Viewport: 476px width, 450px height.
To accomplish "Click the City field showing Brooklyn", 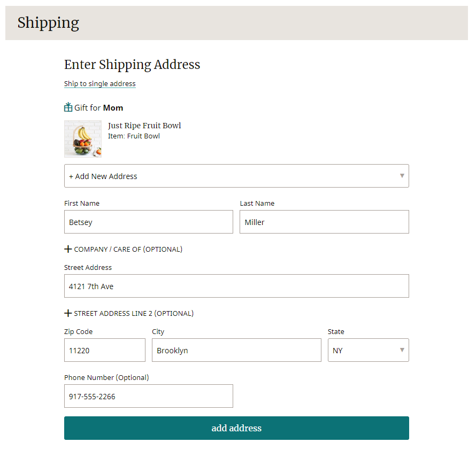I will (x=236, y=350).
